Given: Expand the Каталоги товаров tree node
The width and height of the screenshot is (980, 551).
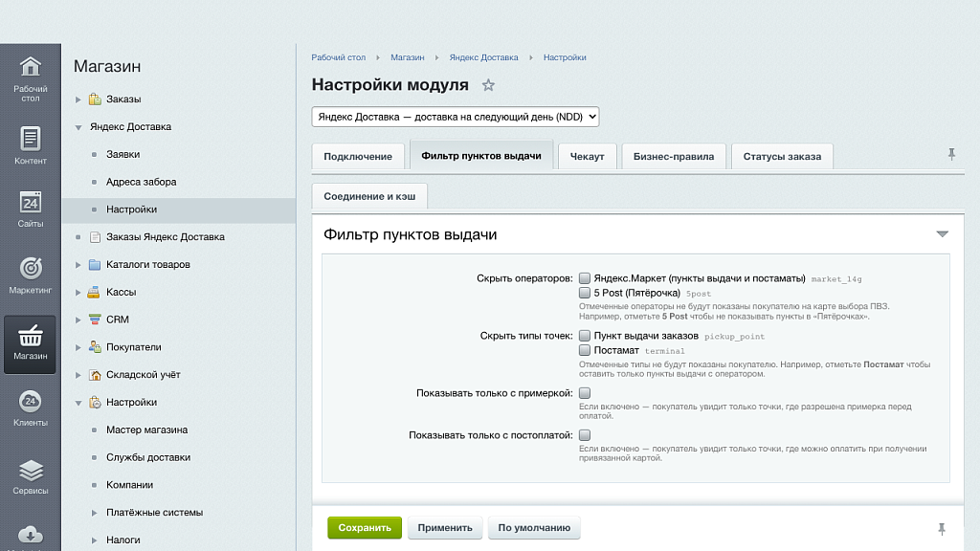Looking at the screenshot, I should click(78, 265).
